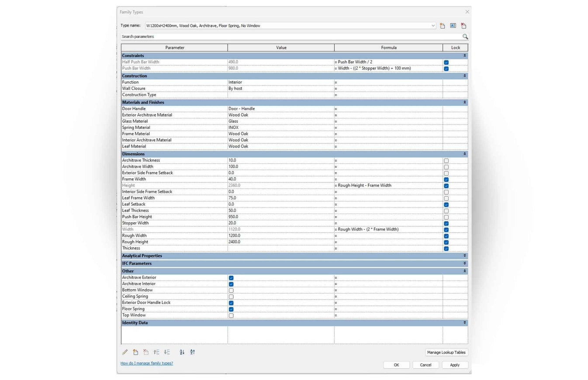Sort parameters in ascending order
The image size is (588, 380).
182,352
